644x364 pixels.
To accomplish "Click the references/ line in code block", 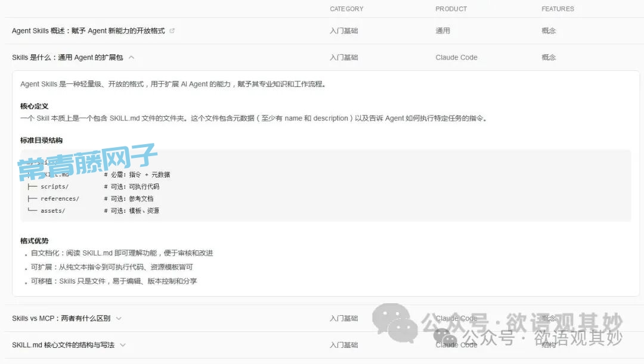I will [60, 198].
